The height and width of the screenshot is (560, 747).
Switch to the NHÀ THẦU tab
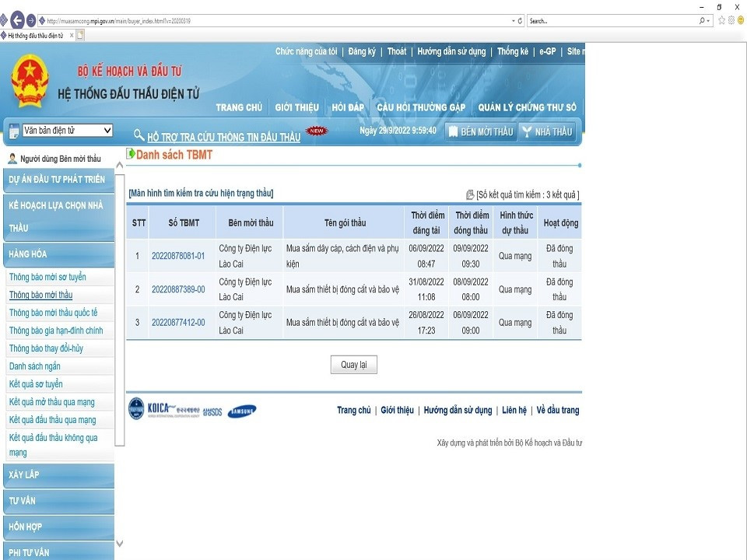pyautogui.click(x=548, y=131)
